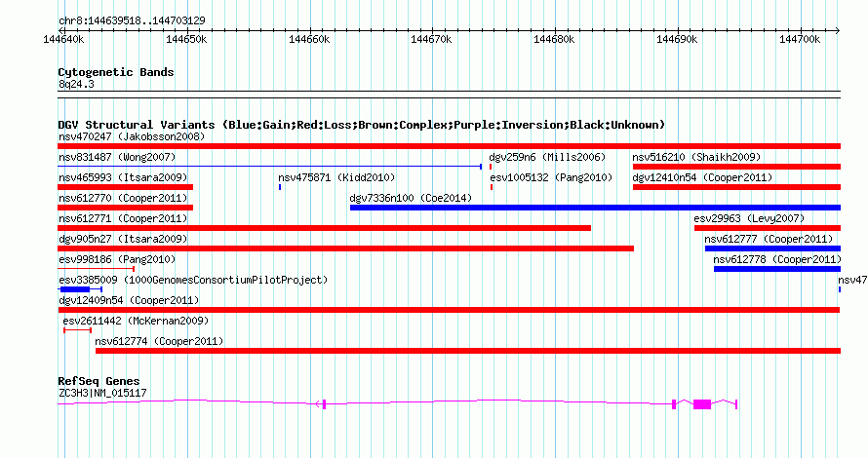Click the nsv470247 (Jakobsson2008) red loss bar
This screenshot has height=458, width=868.
[449, 146]
